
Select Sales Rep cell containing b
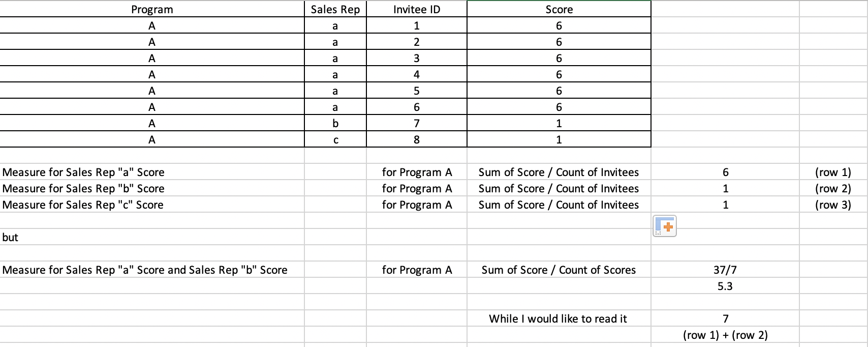click(x=335, y=123)
